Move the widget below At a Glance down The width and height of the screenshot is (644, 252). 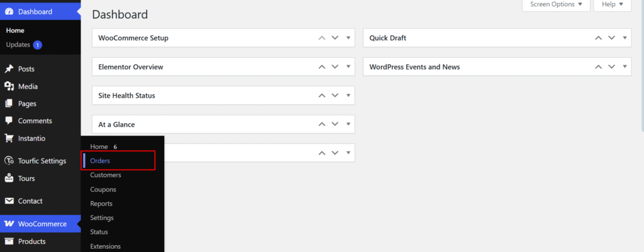pyautogui.click(x=335, y=153)
